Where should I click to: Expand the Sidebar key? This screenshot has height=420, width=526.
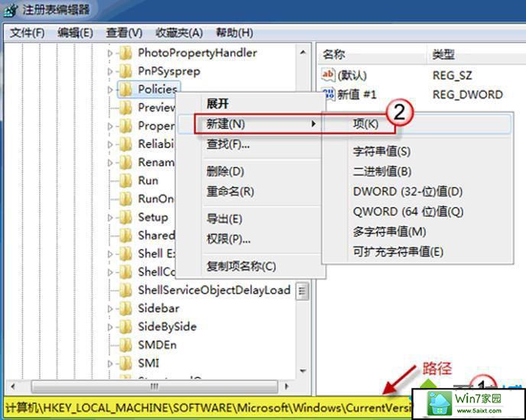110,309
